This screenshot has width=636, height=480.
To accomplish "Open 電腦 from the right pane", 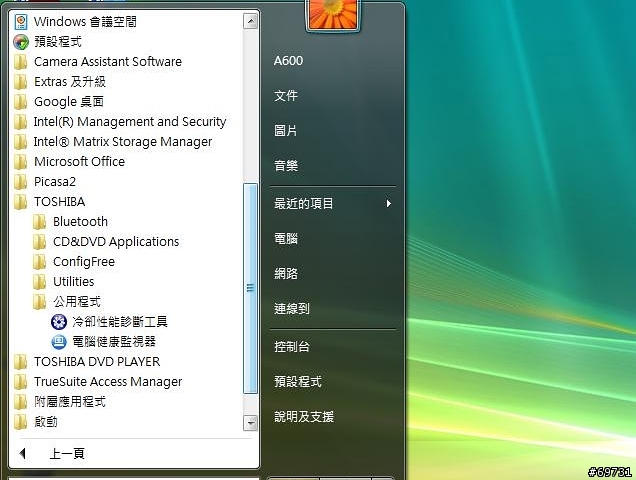I will (286, 239).
